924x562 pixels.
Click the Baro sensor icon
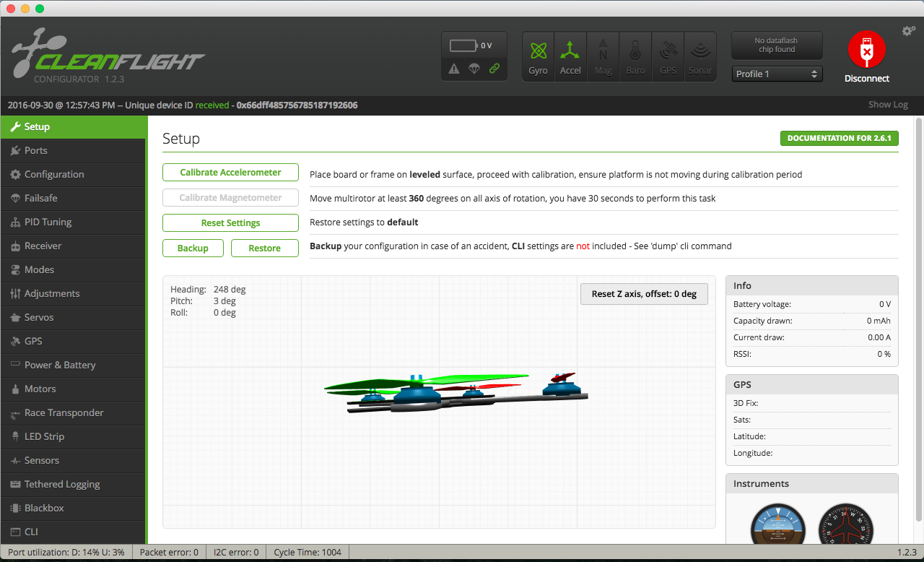(x=635, y=56)
